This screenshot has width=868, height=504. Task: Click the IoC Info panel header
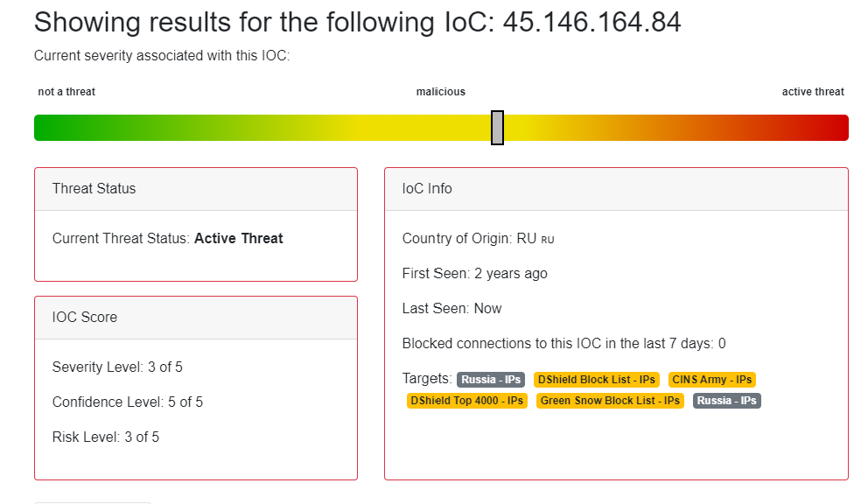tap(616, 189)
